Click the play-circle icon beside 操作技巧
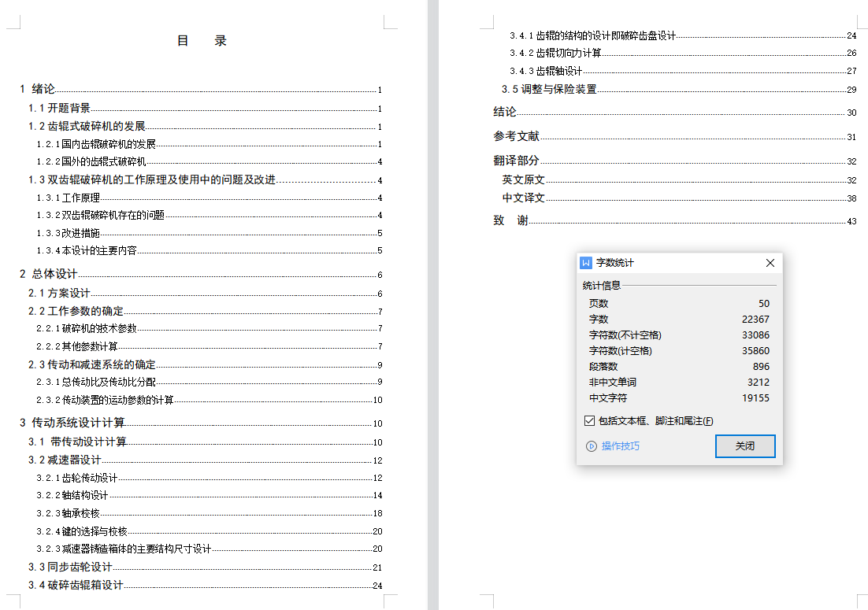The width and height of the screenshot is (868, 610). pos(592,446)
